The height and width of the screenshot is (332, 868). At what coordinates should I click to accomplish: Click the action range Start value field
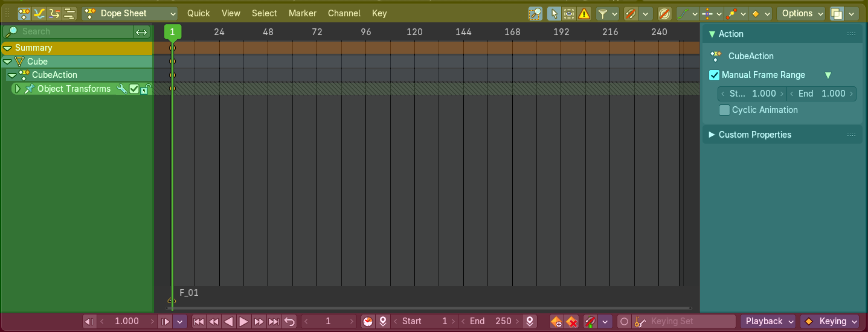[752, 94]
